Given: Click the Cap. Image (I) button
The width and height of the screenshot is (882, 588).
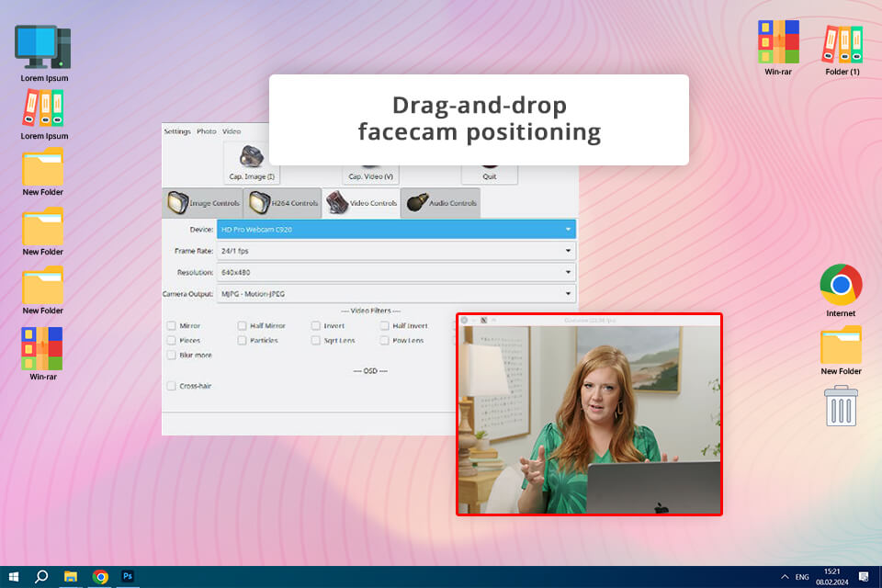Looking at the screenshot, I should pos(252,164).
